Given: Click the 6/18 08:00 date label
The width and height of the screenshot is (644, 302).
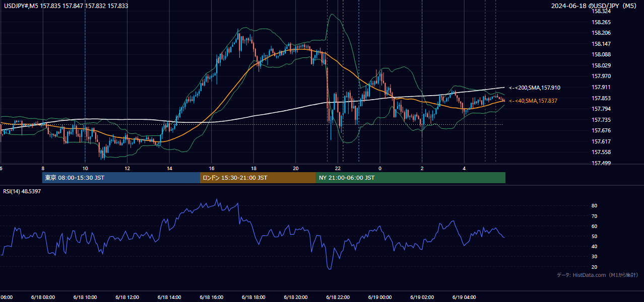Looking at the screenshot, I should click(x=43, y=297).
